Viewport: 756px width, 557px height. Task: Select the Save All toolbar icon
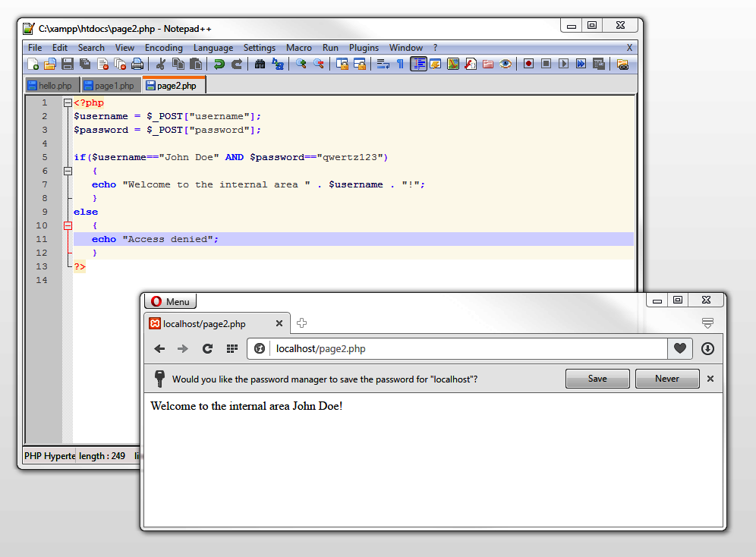pyautogui.click(x=83, y=64)
